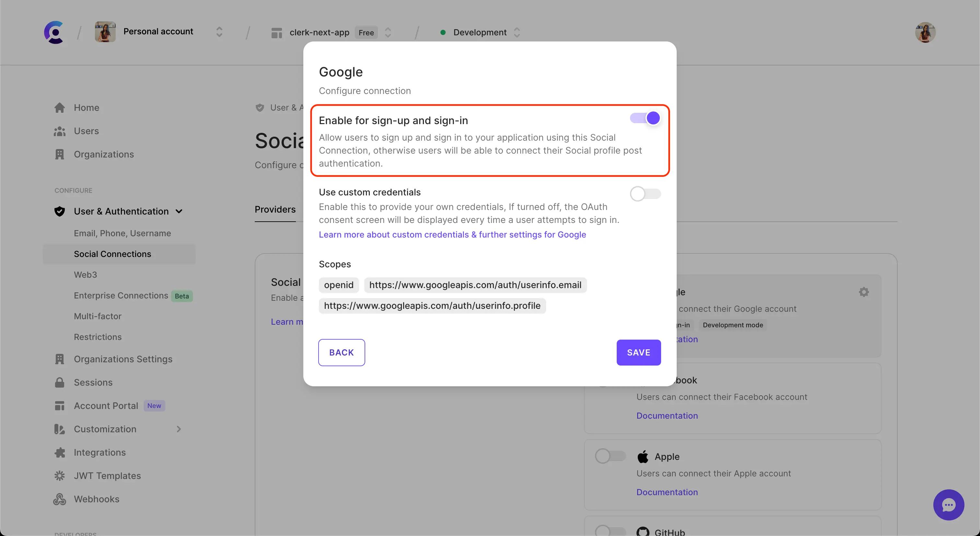This screenshot has height=536, width=980.
Task: Select the Social Connections menu item
Action: [x=112, y=253]
